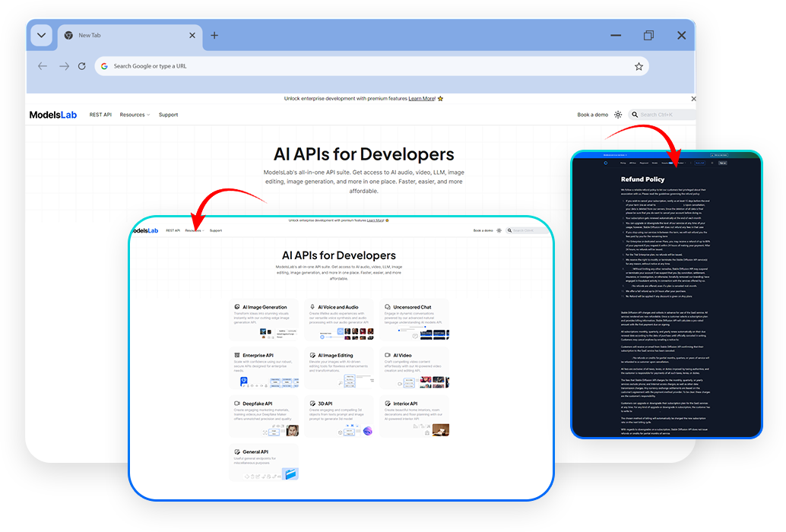Click the ModelsLab logo in the browser window

point(53,115)
